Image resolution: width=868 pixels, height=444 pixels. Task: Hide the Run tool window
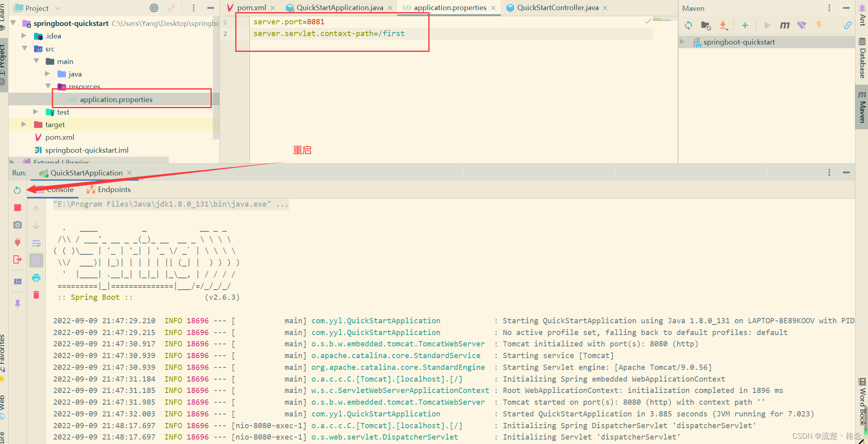846,173
